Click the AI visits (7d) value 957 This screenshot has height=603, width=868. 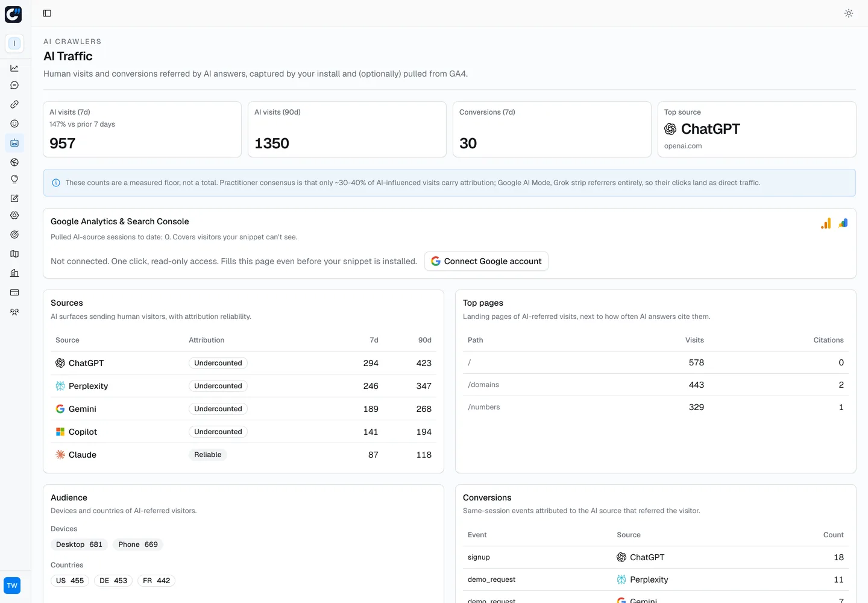click(x=63, y=144)
